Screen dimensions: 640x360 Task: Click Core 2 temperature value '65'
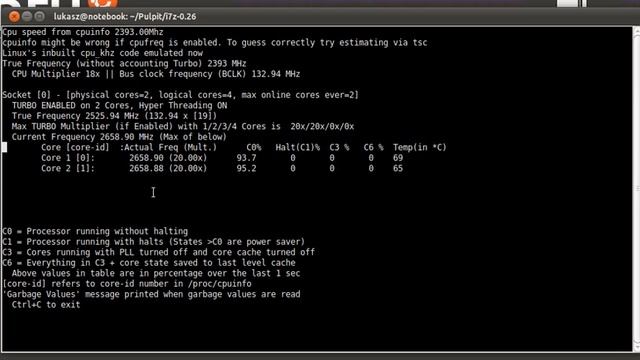pos(398,169)
